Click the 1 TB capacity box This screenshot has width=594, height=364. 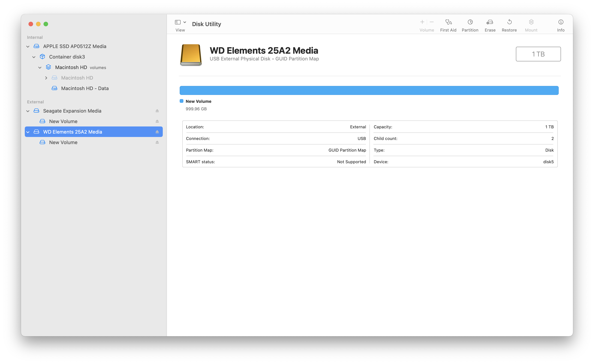point(538,54)
